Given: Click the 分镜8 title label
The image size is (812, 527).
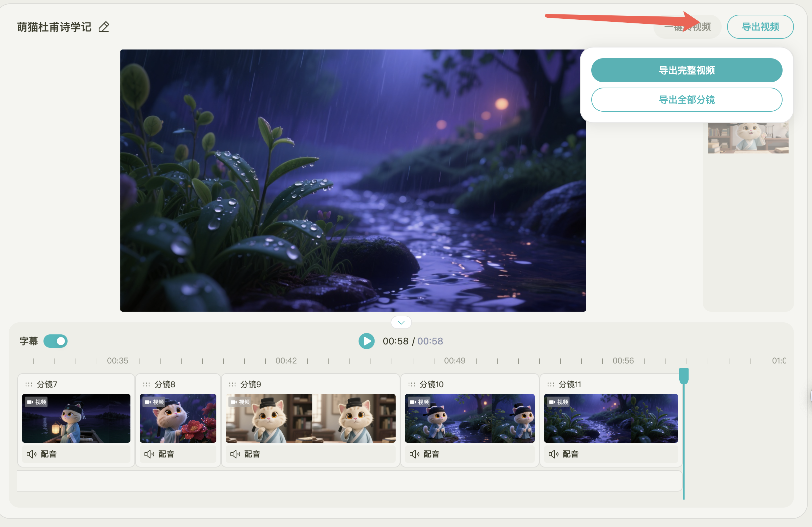Looking at the screenshot, I should pos(165,385).
